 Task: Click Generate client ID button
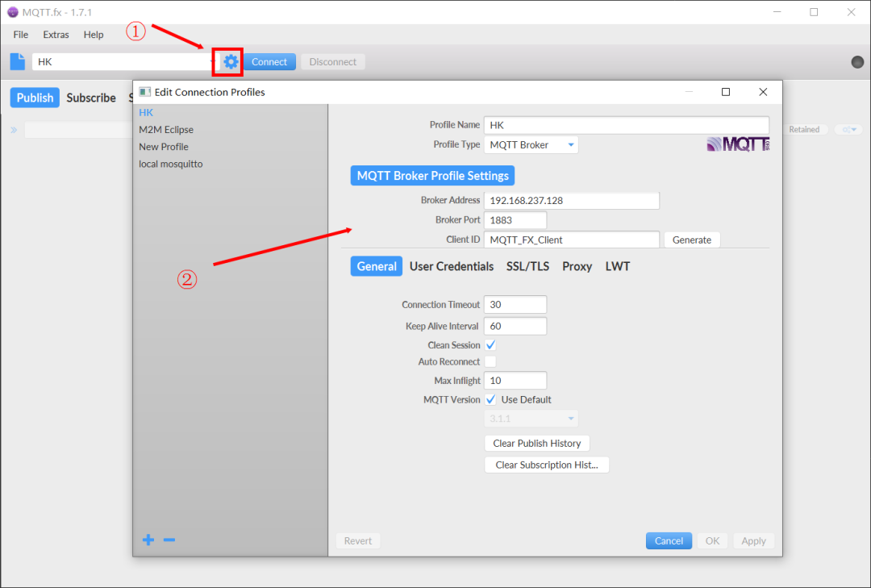point(692,240)
